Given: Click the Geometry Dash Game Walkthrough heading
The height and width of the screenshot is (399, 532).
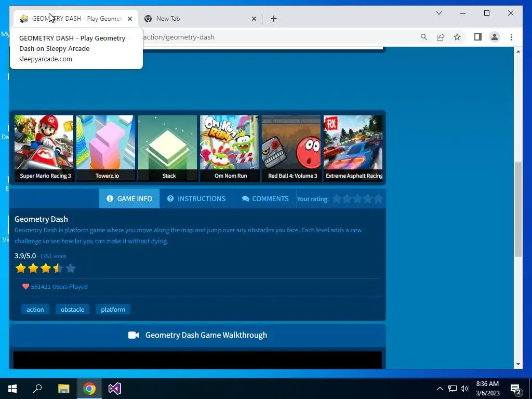Looking at the screenshot, I should pos(206,335).
